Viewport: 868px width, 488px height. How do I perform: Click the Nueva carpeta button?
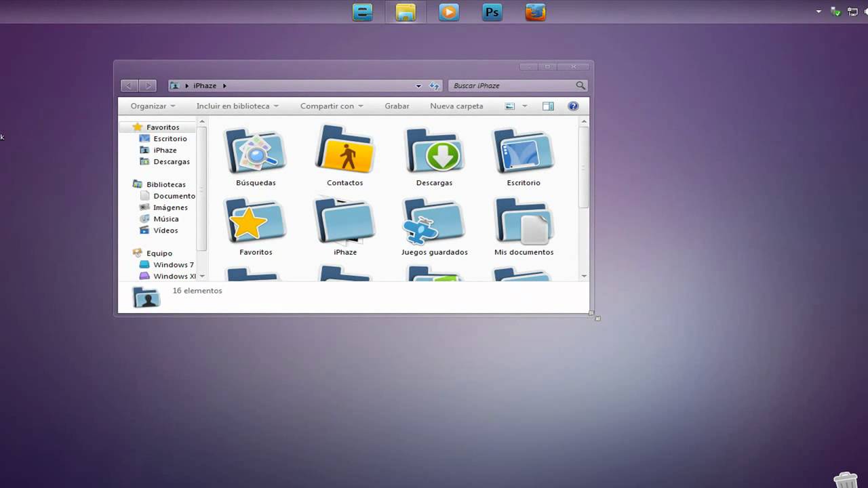click(x=456, y=106)
